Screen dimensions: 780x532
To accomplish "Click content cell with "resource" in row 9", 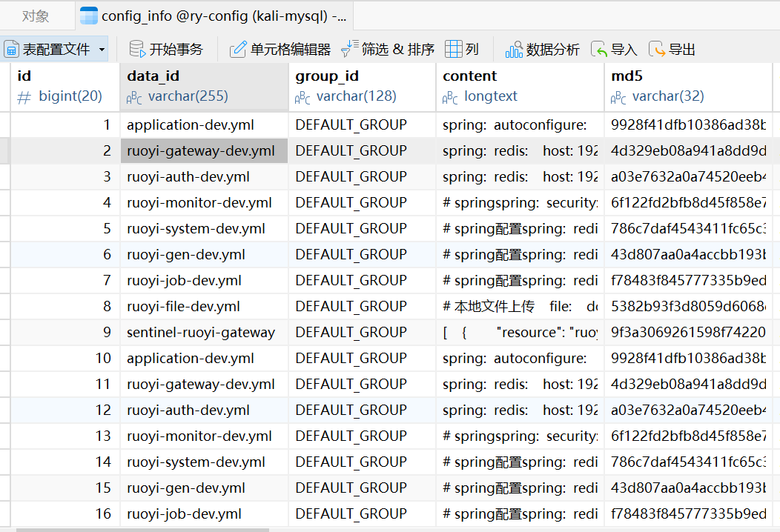I will pos(520,332).
